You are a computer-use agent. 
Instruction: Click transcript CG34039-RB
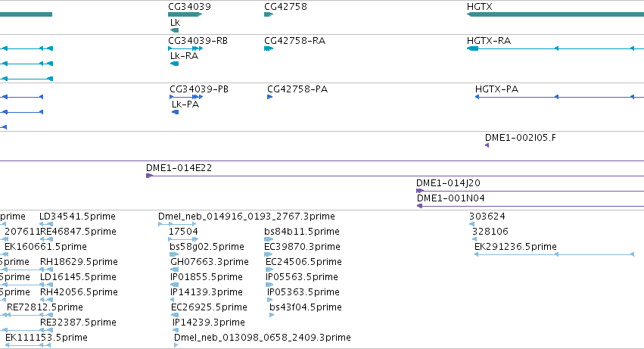point(198,41)
